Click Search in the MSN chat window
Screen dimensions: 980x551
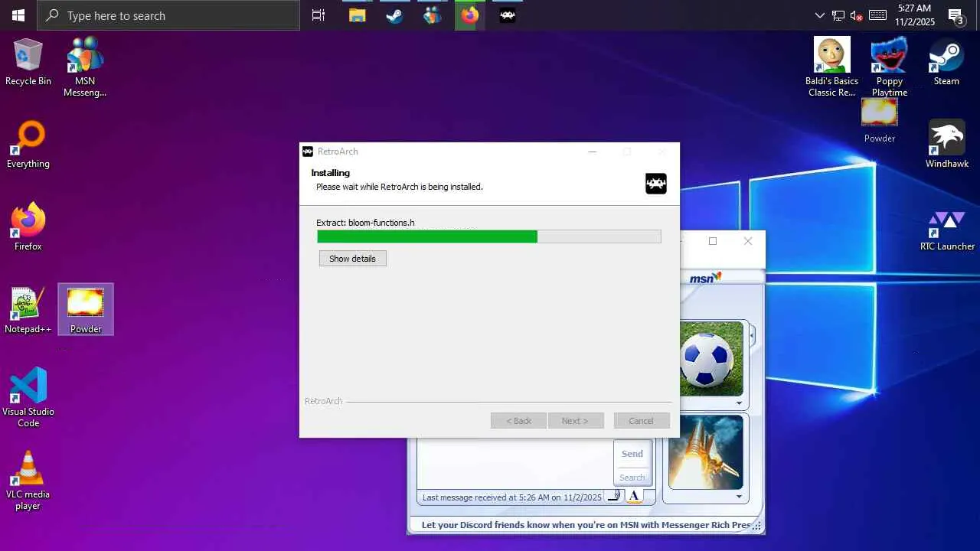click(632, 478)
